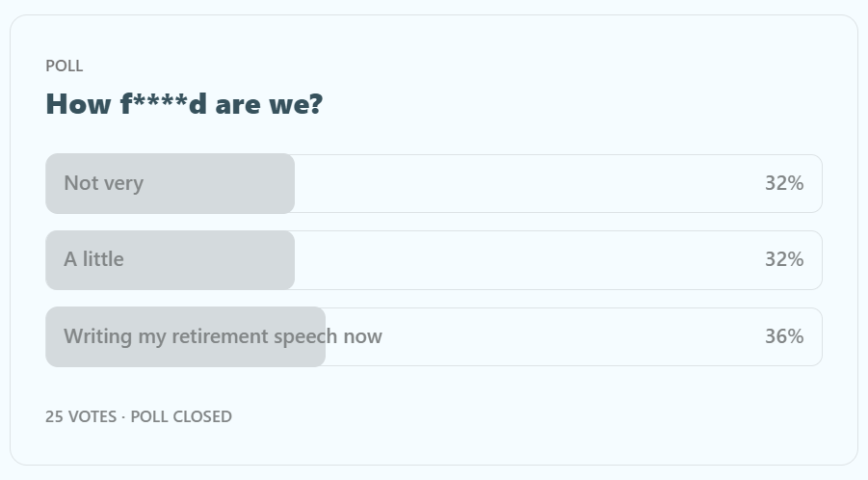Choose the "A little" poll answer
868x480 pixels.
click(93, 259)
